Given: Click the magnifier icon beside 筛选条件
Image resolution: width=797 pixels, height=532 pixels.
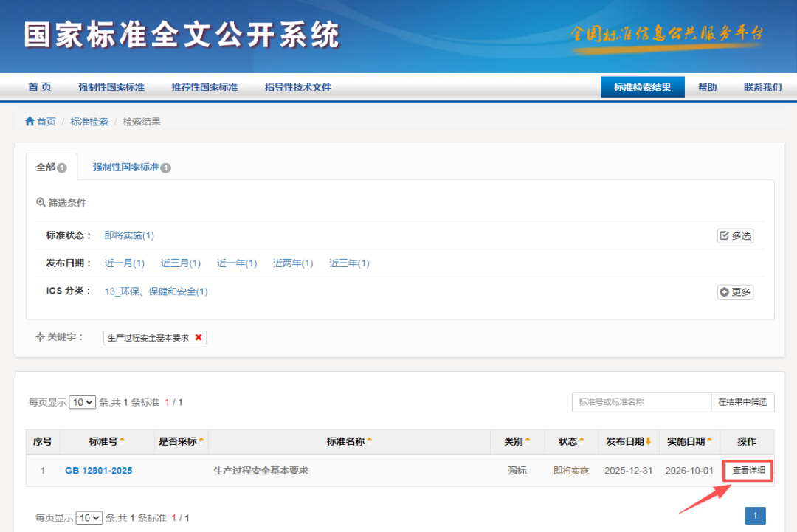Looking at the screenshot, I should [41, 202].
